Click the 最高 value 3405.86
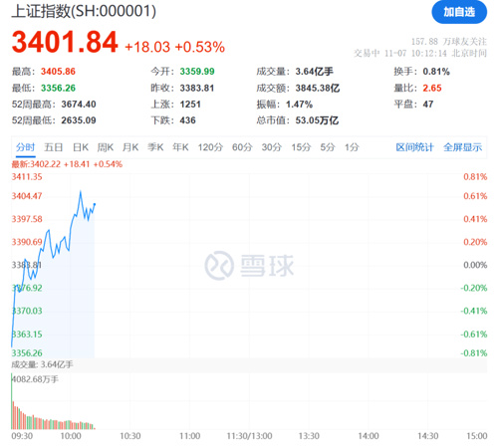This screenshot has height=448, width=498. pos(58,72)
